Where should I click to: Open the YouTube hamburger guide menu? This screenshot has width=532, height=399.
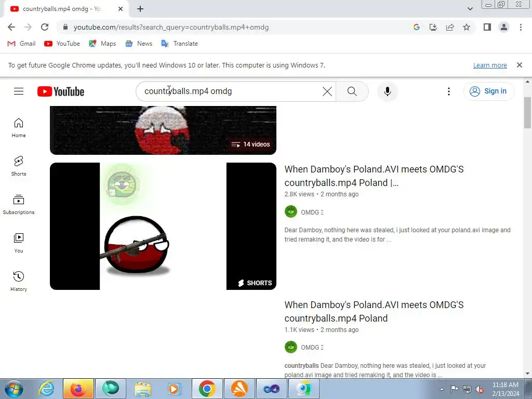click(x=19, y=91)
